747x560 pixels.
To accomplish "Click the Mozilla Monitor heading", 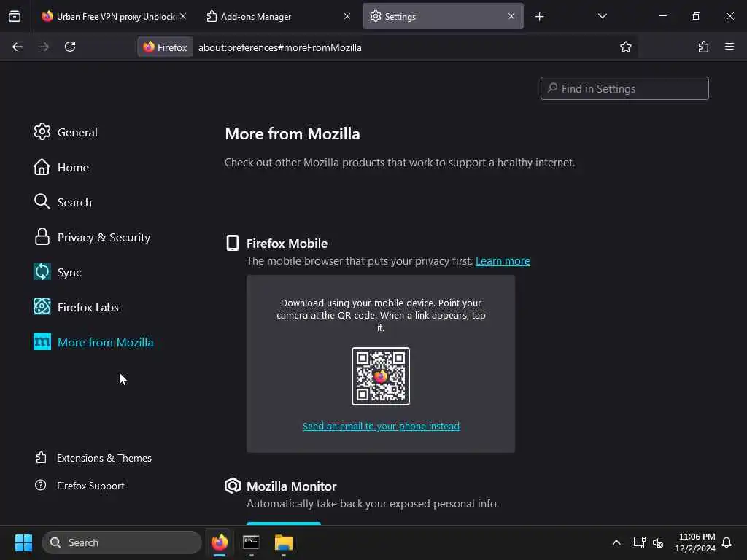I will point(292,486).
